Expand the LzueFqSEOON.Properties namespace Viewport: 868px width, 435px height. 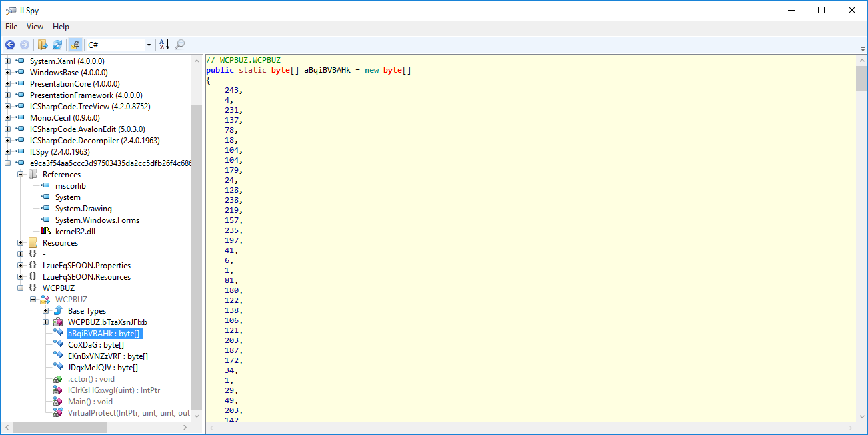click(21, 266)
